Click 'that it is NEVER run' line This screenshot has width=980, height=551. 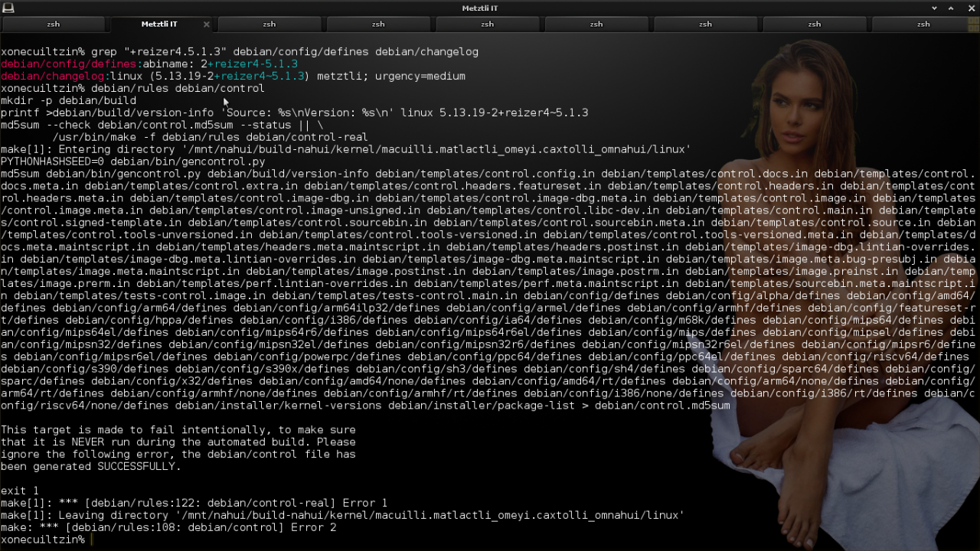178,442
